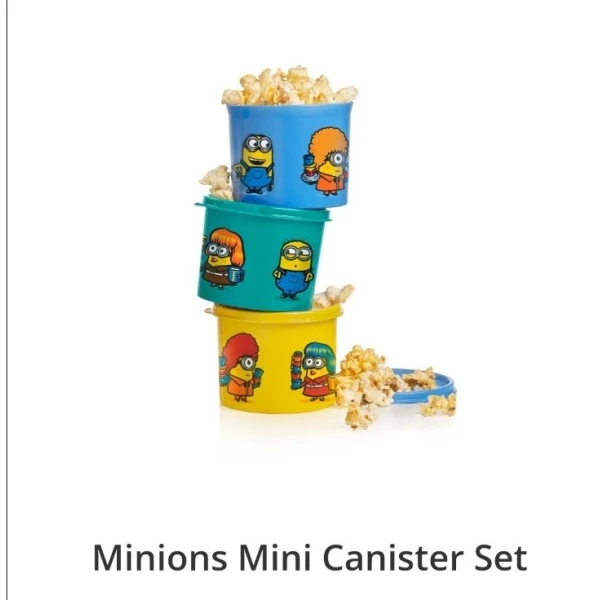Click the red afro minion on the yellow canister

pos(240,367)
